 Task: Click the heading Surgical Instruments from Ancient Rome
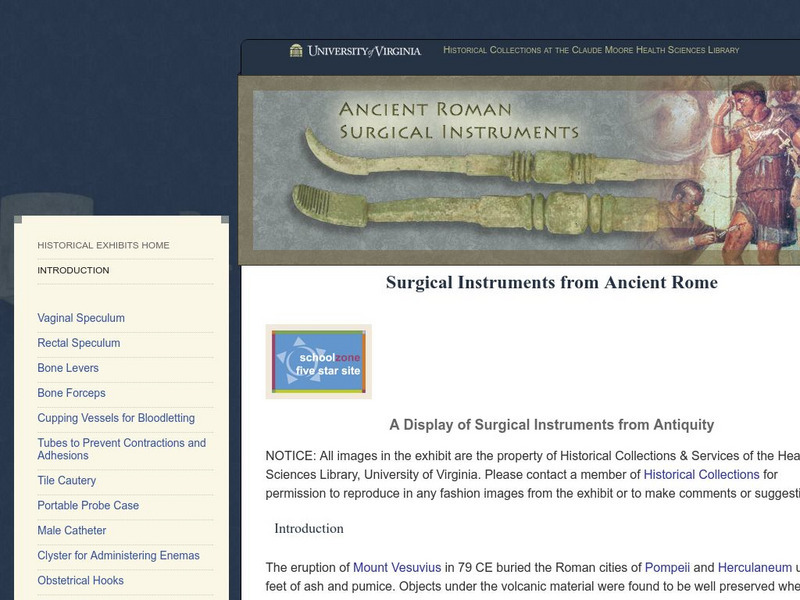pos(552,283)
